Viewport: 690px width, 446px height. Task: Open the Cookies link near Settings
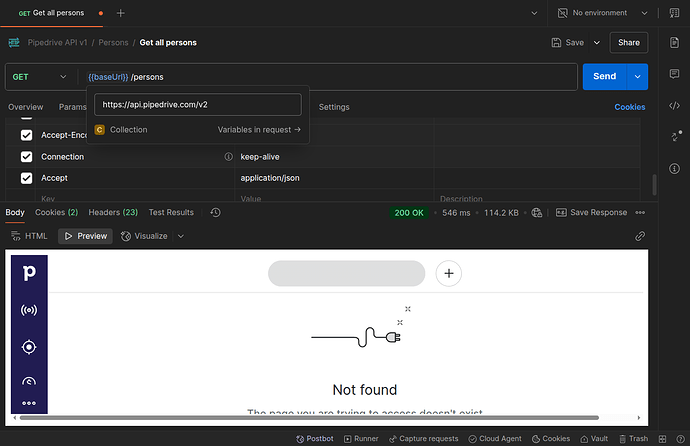(x=630, y=107)
